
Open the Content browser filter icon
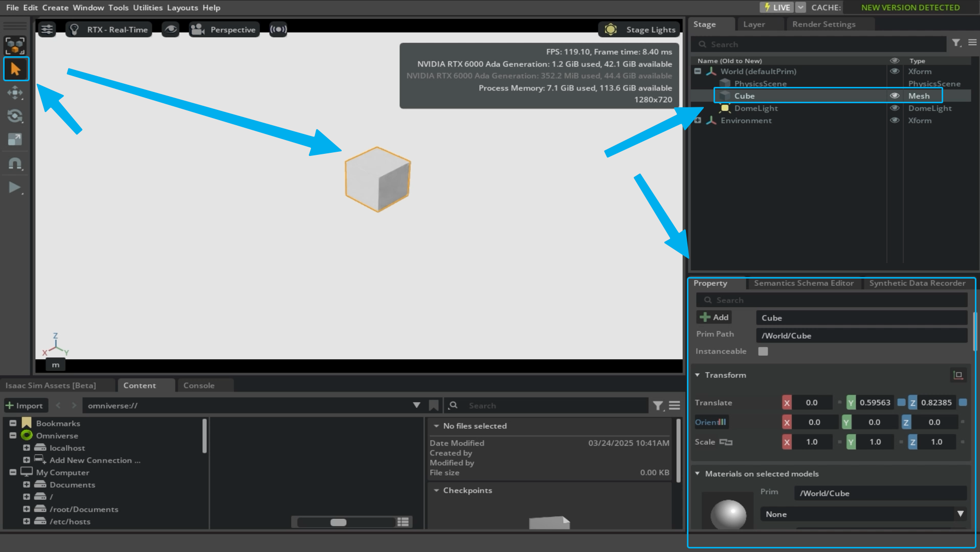658,406
